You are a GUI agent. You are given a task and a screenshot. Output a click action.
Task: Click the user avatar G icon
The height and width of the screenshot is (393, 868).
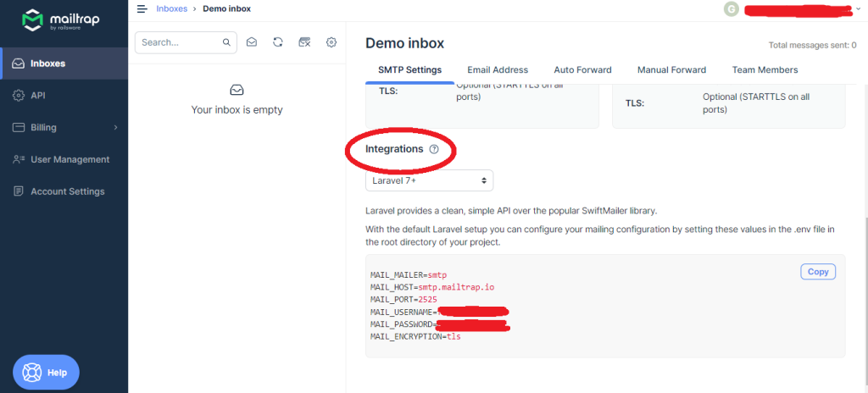pos(732,8)
